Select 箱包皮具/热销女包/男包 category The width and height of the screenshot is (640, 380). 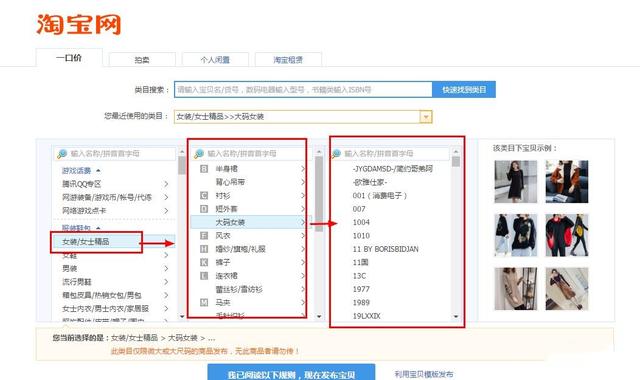[x=102, y=295]
